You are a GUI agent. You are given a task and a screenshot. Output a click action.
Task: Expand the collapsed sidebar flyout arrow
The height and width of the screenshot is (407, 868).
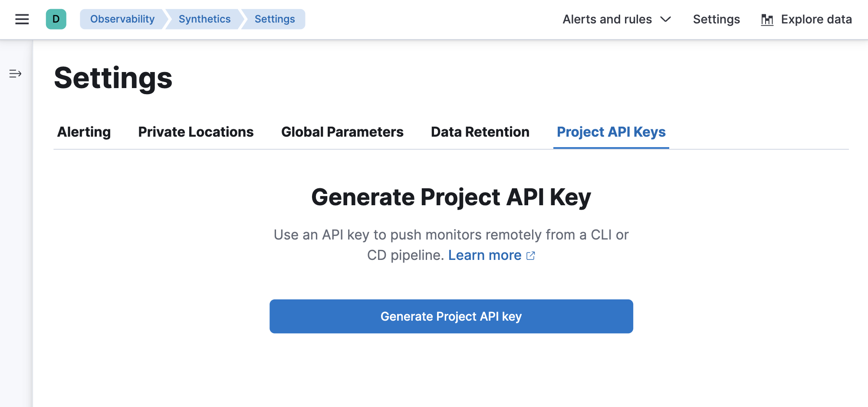click(16, 73)
